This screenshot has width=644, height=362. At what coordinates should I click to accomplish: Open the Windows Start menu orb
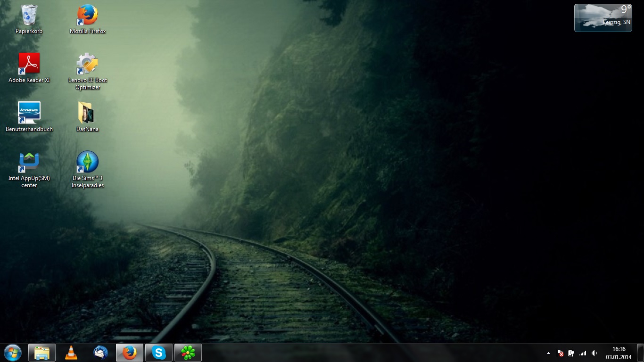12,353
